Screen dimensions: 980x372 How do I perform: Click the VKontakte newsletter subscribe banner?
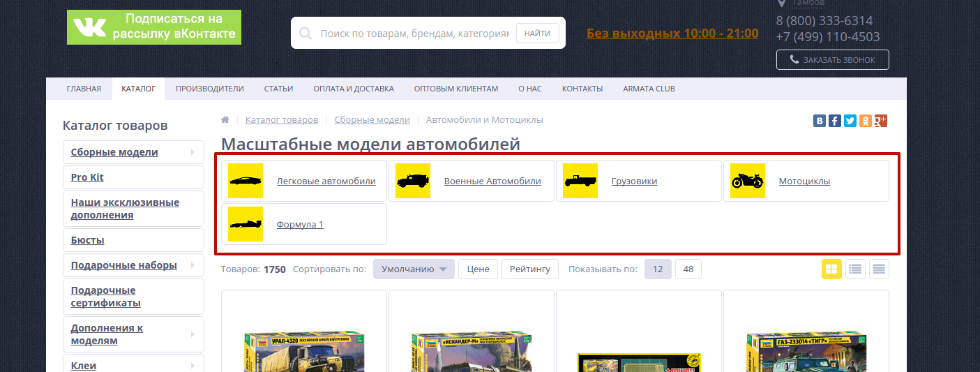click(x=154, y=27)
